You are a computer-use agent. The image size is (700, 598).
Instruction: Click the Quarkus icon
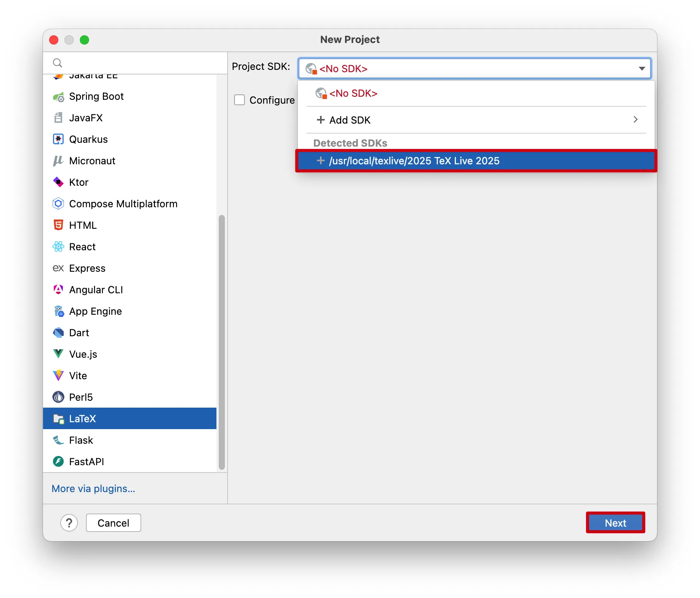(58, 139)
